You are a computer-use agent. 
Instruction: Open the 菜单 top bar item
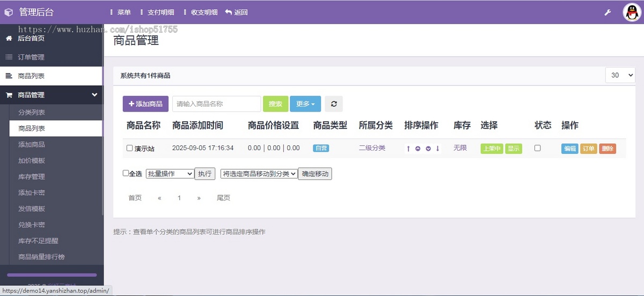point(120,12)
